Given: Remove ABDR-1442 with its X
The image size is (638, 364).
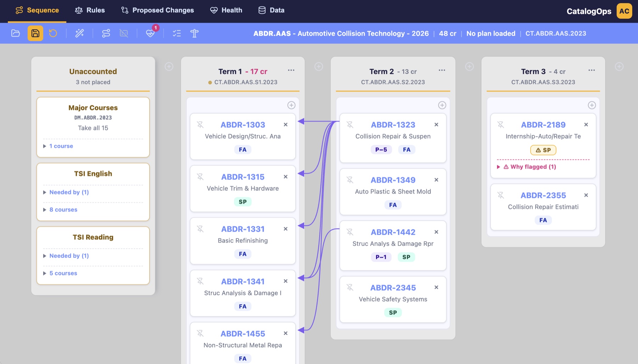Looking at the screenshot, I should click(x=436, y=232).
